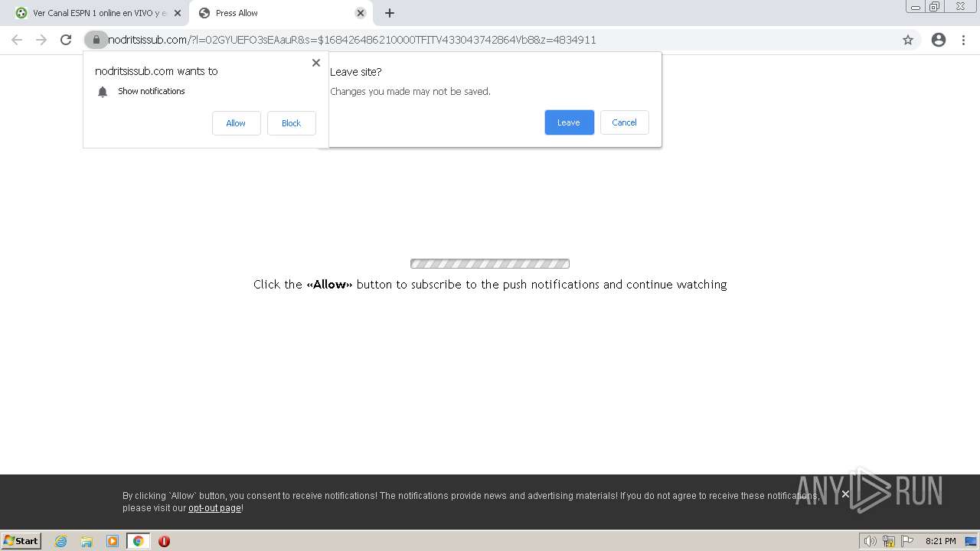Minimize the Chrome window
Screen dimensions: 980x551
tap(916, 7)
